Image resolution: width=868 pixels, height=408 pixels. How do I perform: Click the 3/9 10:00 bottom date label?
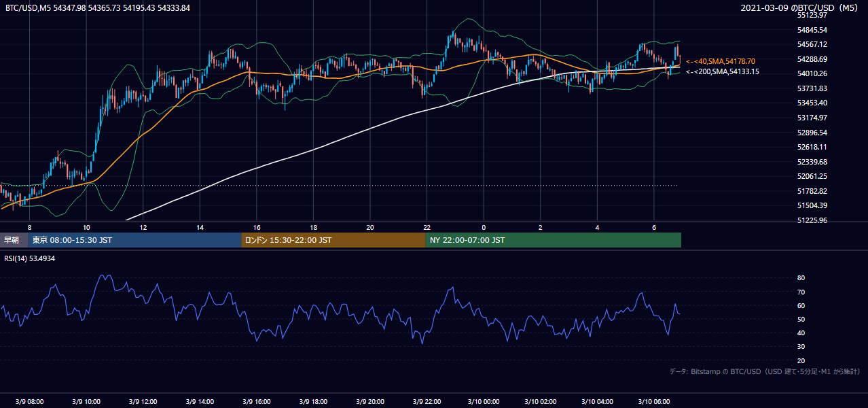(86, 402)
